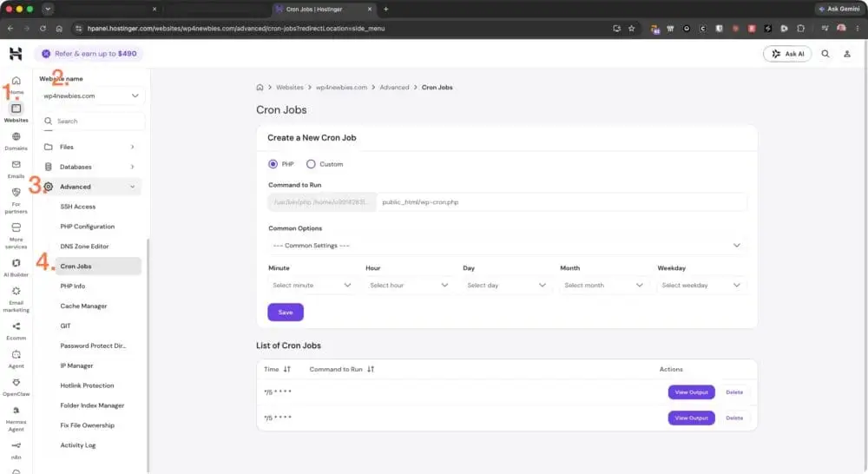The height and width of the screenshot is (474, 868).
Task: Click the Ask AI button
Action: [787, 54]
